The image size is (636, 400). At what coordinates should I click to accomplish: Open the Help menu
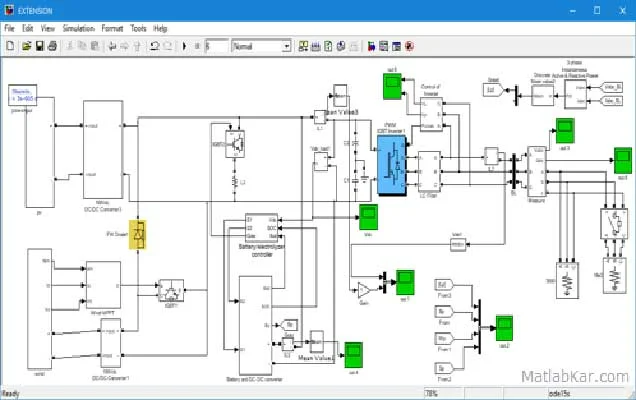160,28
